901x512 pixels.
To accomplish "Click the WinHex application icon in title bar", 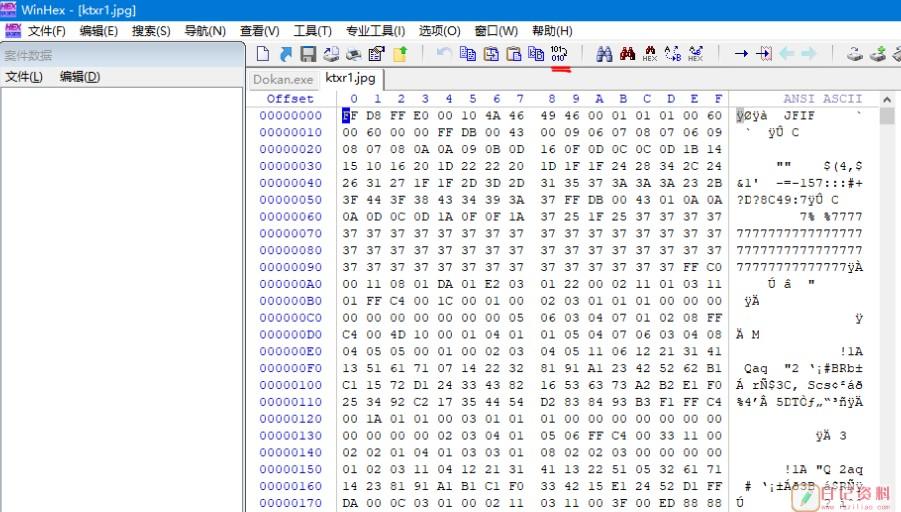I will tap(8, 10).
